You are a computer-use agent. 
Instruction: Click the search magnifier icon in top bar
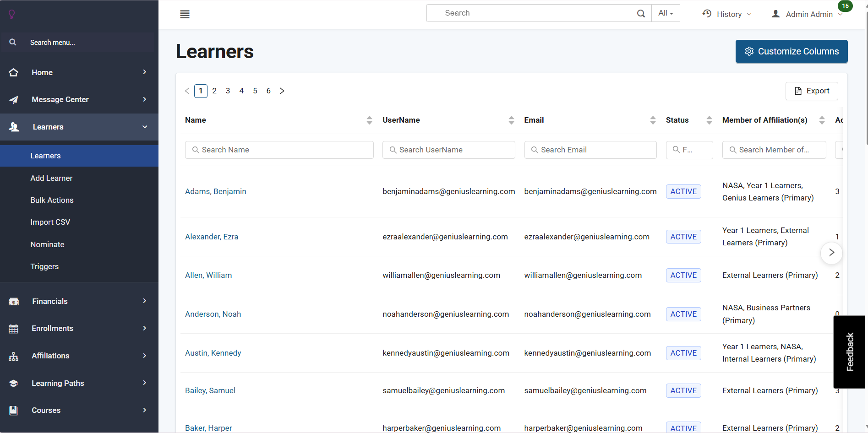click(641, 13)
